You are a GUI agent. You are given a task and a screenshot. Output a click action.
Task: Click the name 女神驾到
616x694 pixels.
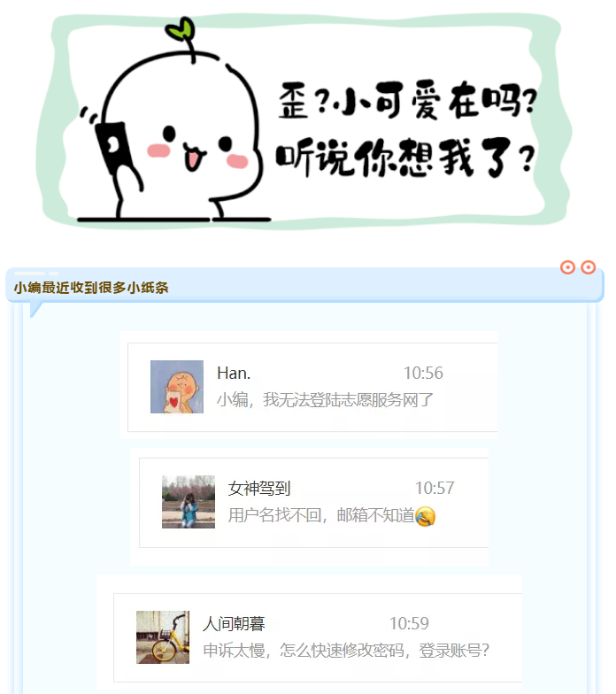point(259,489)
